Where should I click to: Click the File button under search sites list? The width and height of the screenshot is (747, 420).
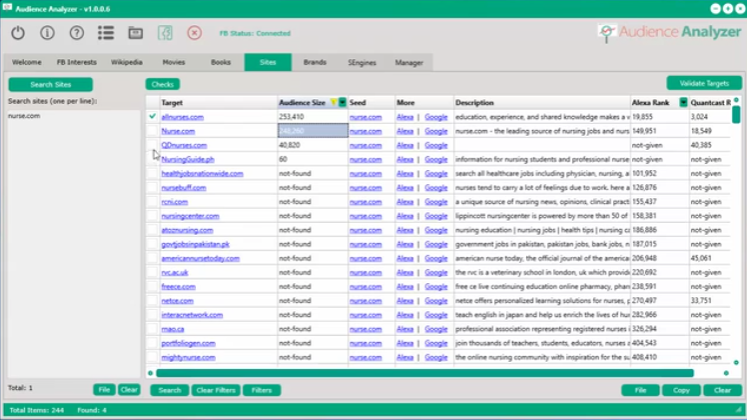pos(104,390)
